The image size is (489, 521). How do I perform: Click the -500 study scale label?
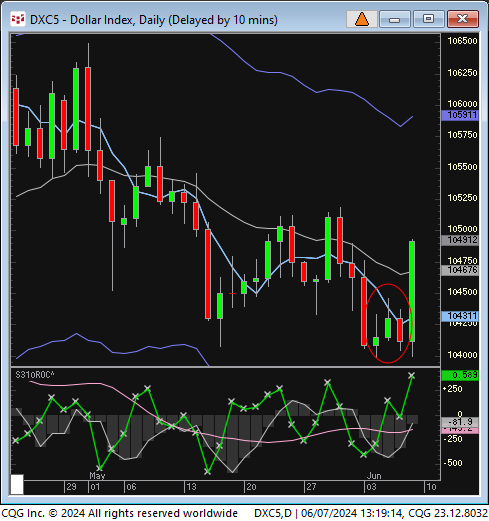click(x=453, y=463)
